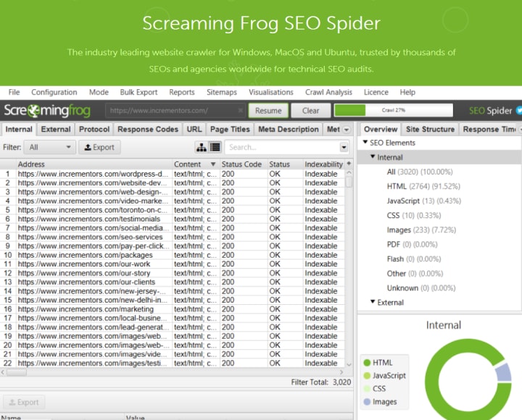The image size is (522, 420).
Task: Switch to the URL tab
Action: 194,130
